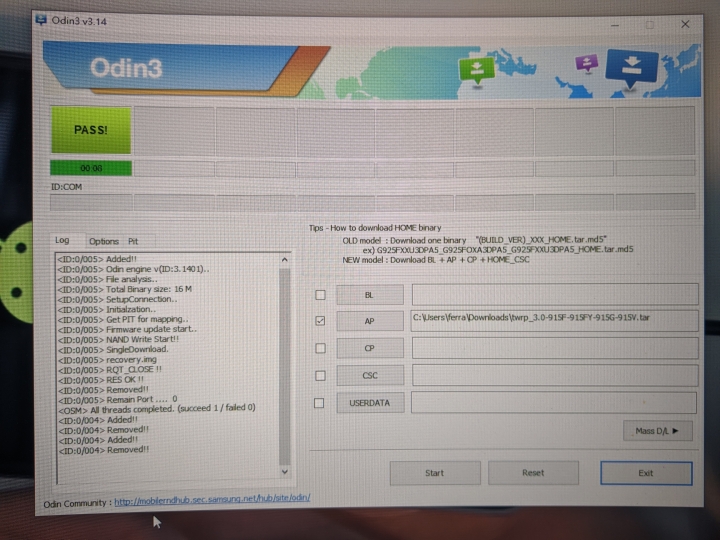This screenshot has width=720, height=540.
Task: Click the purple download icon in banner
Action: (x=587, y=63)
